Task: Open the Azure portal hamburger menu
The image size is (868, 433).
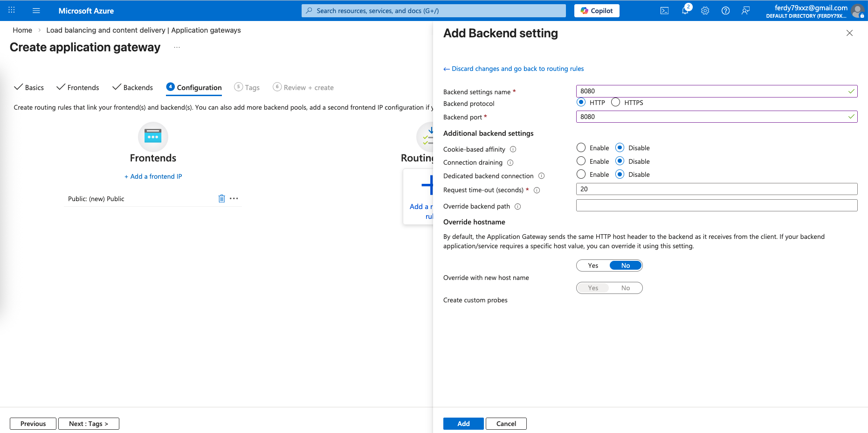Action: 36,11
